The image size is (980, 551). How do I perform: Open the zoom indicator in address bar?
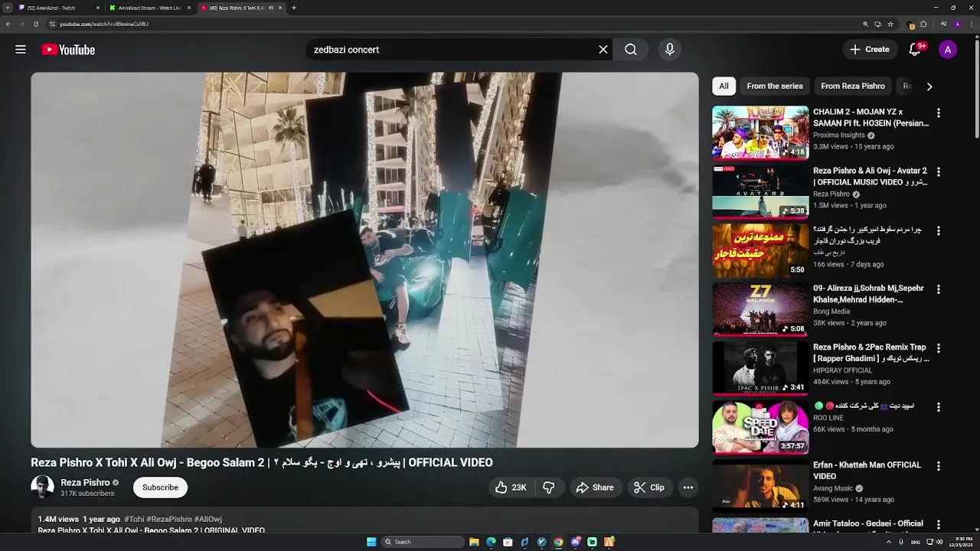click(x=866, y=24)
